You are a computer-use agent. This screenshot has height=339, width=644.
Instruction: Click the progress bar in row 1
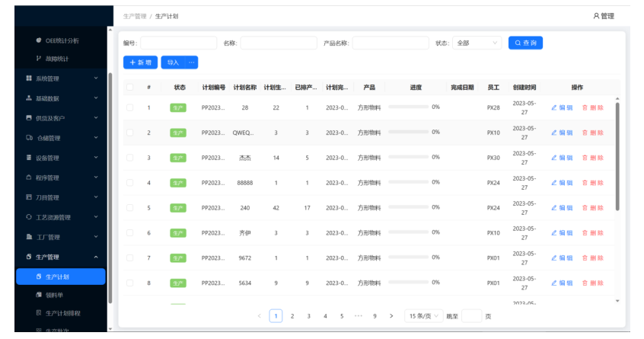407,107
